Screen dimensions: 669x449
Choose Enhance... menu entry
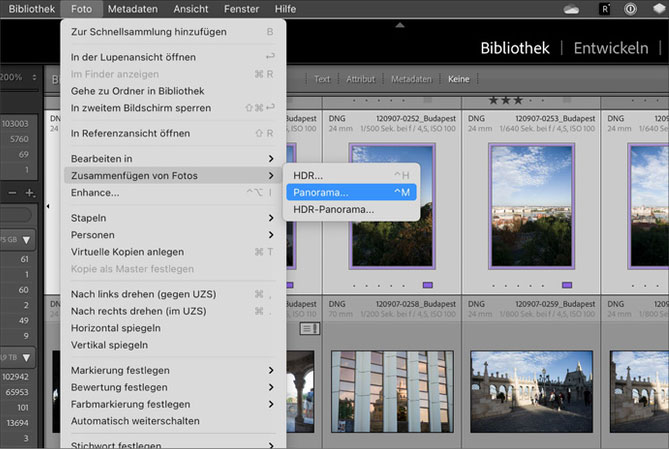pos(173,192)
